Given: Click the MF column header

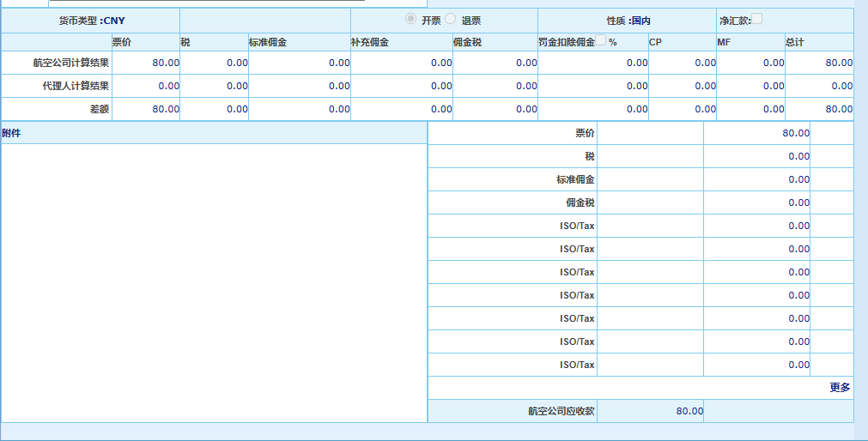Looking at the screenshot, I should click(x=724, y=42).
